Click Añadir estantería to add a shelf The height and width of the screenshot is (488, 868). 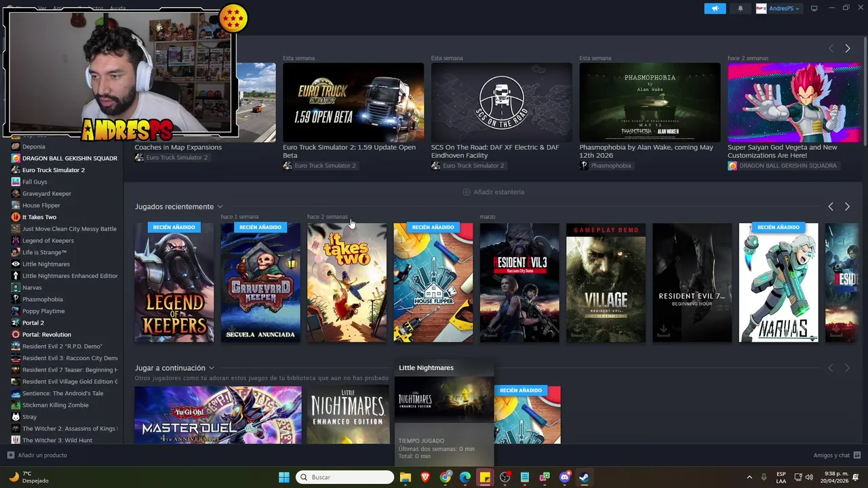tap(493, 192)
